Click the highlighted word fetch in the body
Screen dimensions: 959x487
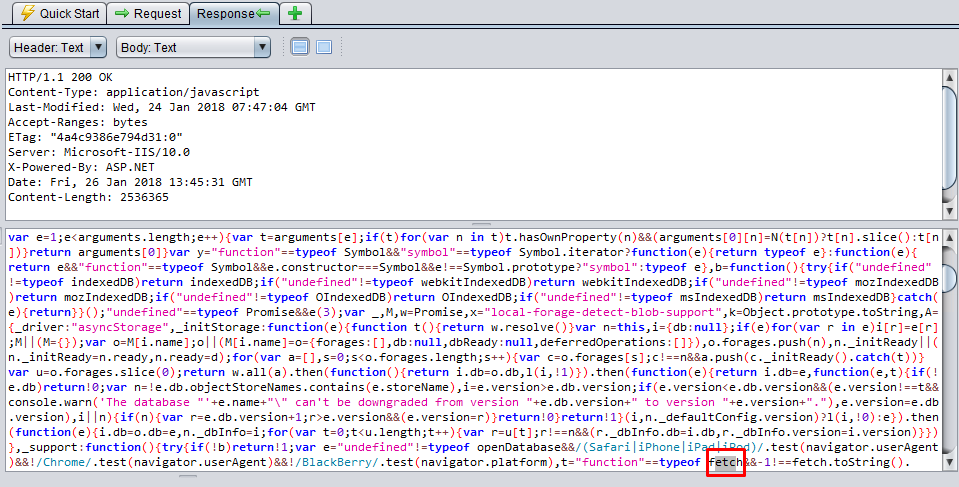pyautogui.click(x=725, y=462)
